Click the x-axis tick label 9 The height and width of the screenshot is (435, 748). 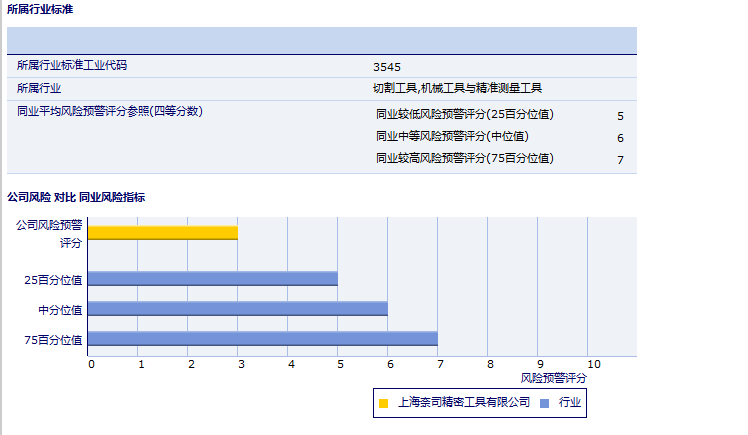click(x=540, y=364)
